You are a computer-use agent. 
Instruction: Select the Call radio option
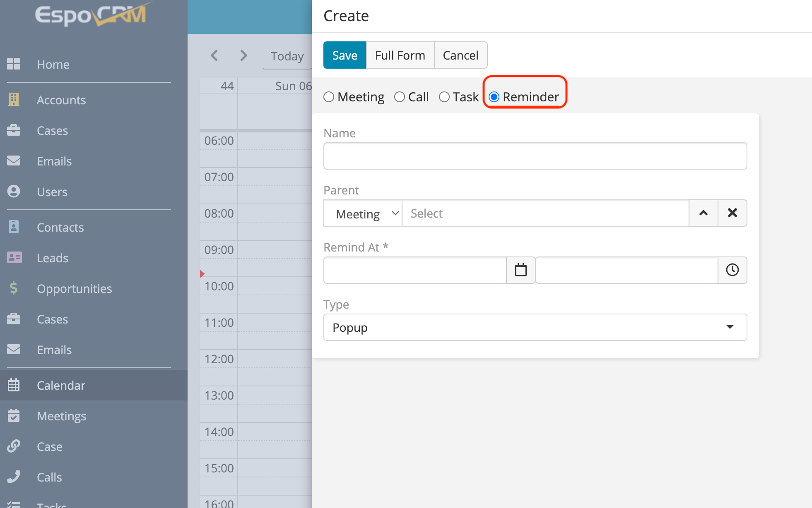400,97
